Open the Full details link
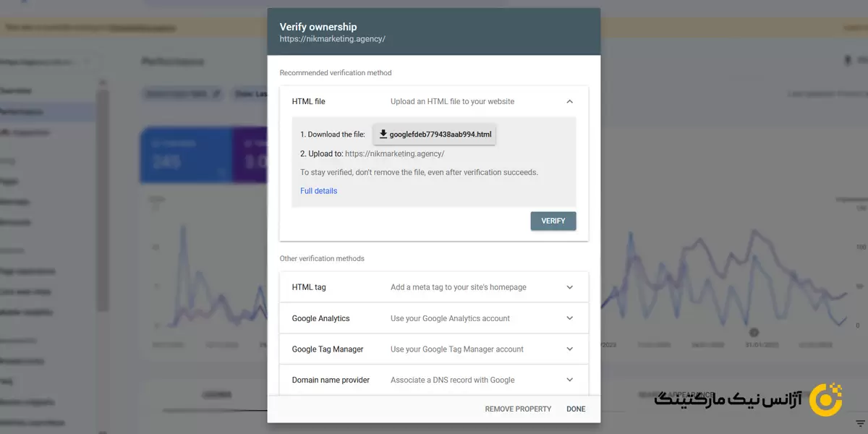The image size is (868, 434). click(319, 191)
